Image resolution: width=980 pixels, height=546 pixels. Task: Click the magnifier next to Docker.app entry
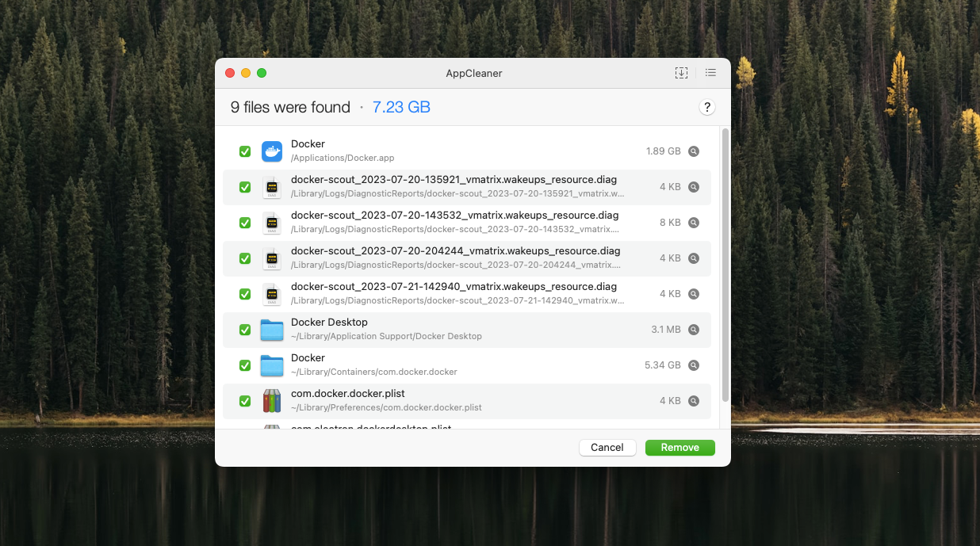[694, 151]
